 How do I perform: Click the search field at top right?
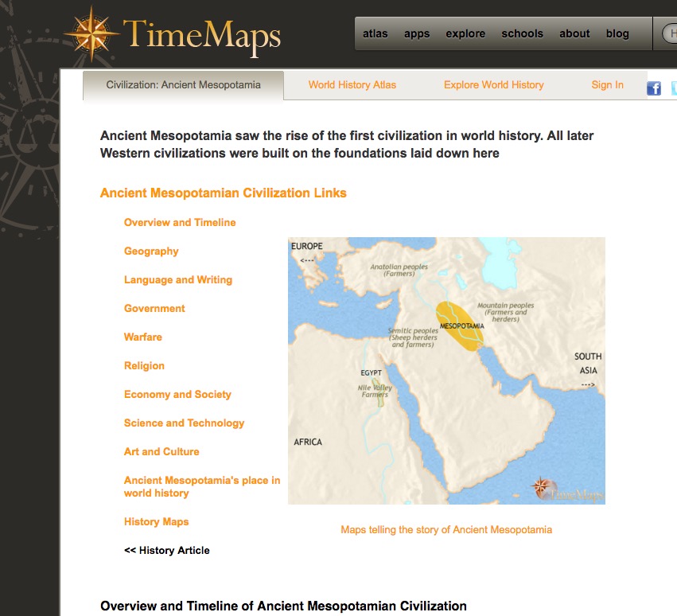click(669, 33)
